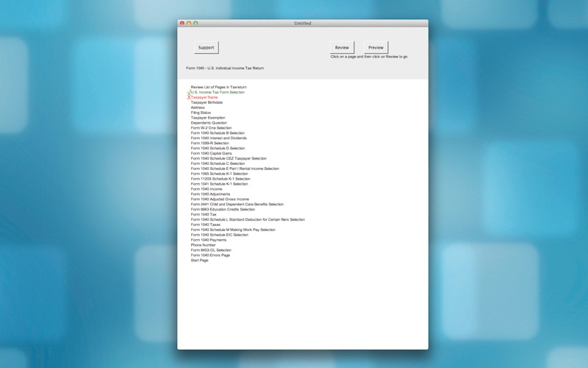Select 'Form 1040 Schedule C Selection'
The height and width of the screenshot is (368, 588).
point(218,163)
